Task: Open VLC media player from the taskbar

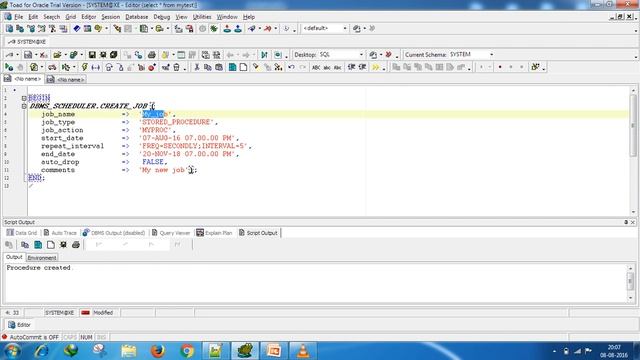Action: (x=303, y=351)
